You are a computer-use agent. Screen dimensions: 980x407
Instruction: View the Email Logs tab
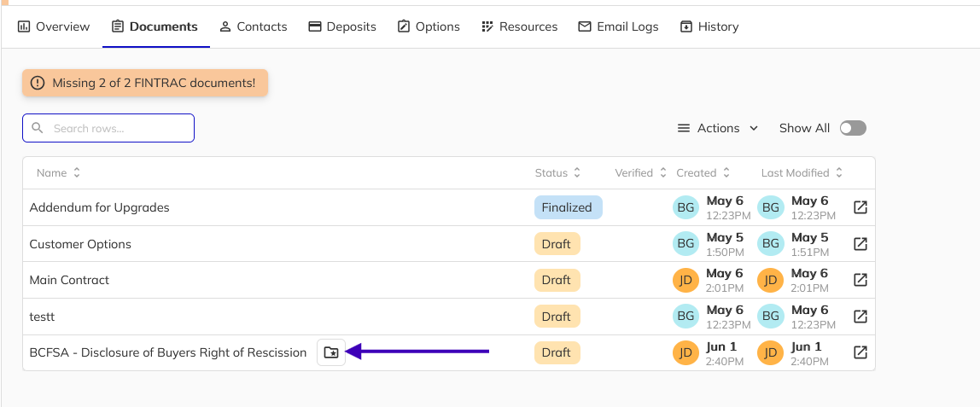click(618, 26)
